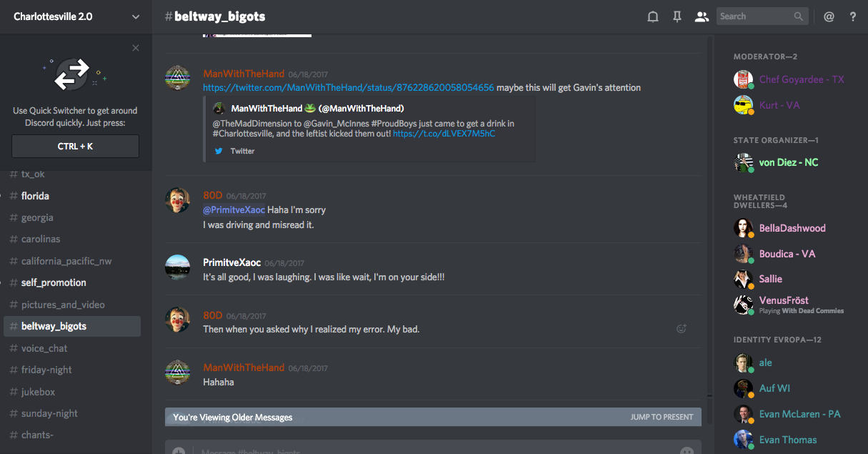Click the Search input box
Viewport: 868px width, 454px height.
click(754, 16)
